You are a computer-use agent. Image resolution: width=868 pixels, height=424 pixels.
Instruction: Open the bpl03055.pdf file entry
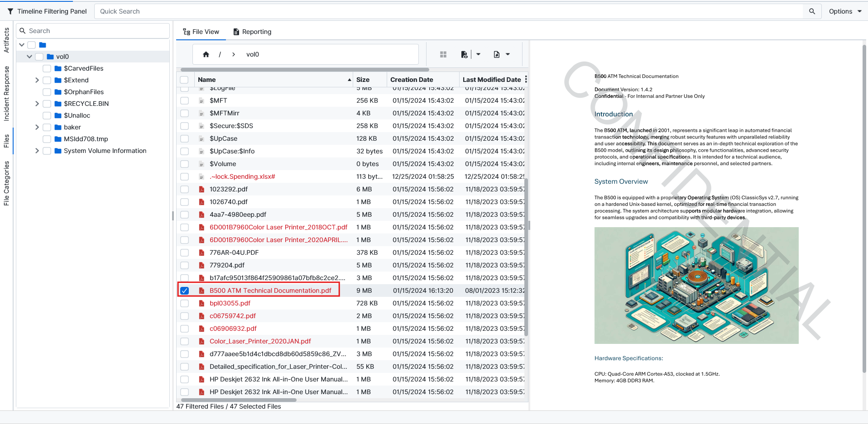pyautogui.click(x=230, y=303)
